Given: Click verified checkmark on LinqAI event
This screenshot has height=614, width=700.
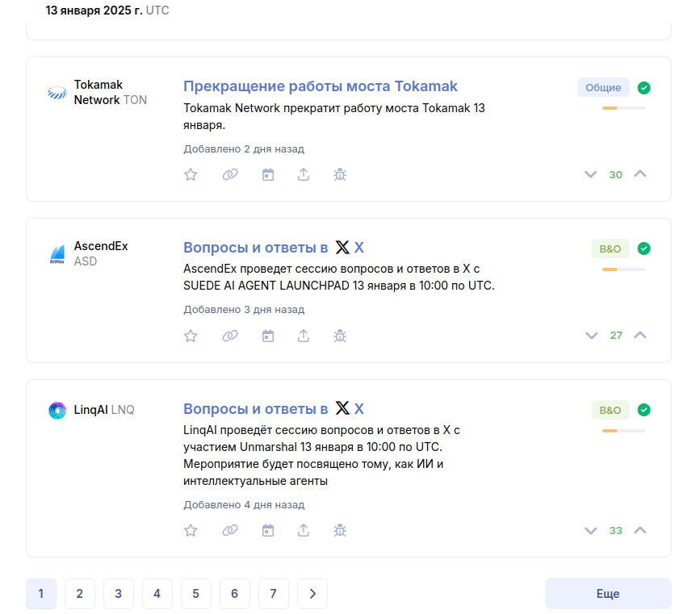Looking at the screenshot, I should 643,410.
